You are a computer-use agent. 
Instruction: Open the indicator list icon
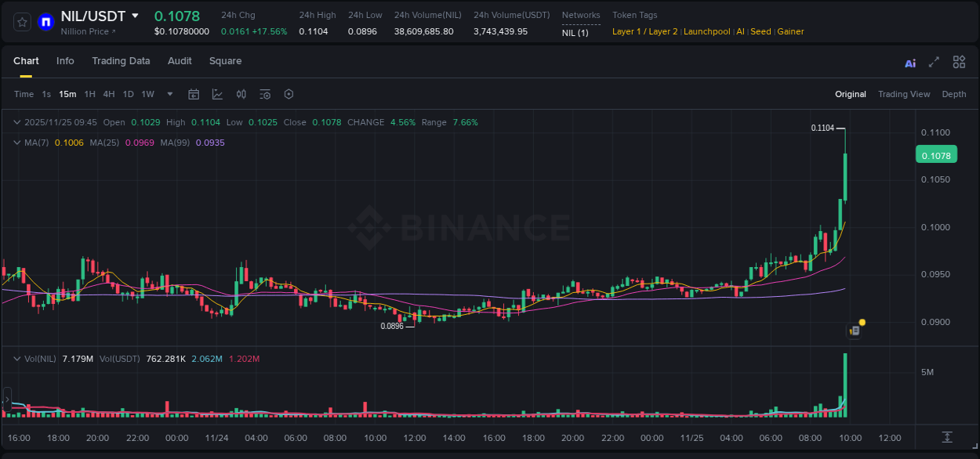pyautogui.click(x=264, y=94)
